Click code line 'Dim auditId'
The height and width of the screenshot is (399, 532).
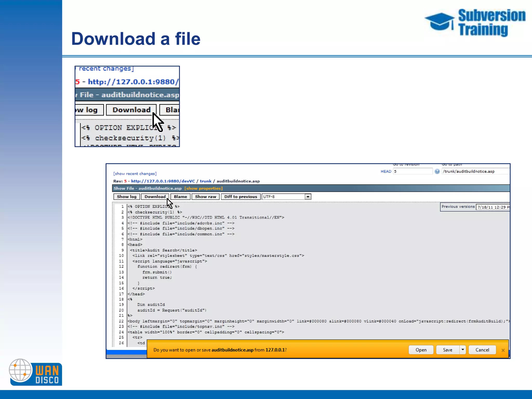151,305
